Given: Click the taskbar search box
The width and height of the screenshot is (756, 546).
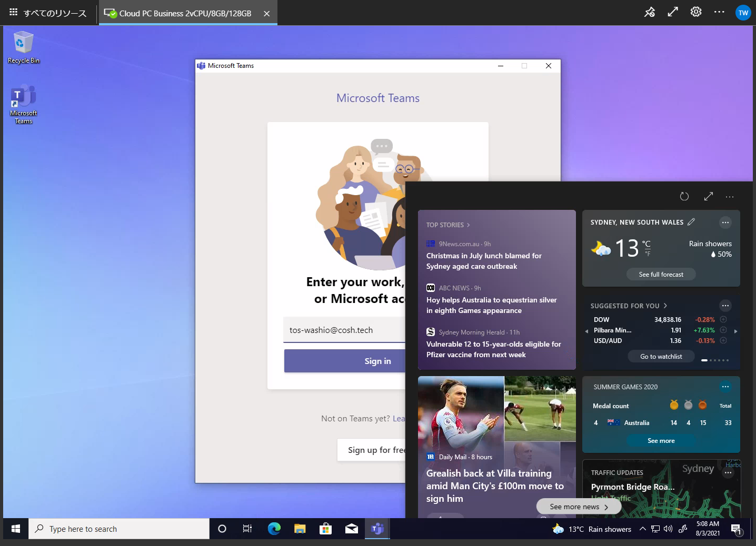Looking at the screenshot, I should click(x=119, y=529).
